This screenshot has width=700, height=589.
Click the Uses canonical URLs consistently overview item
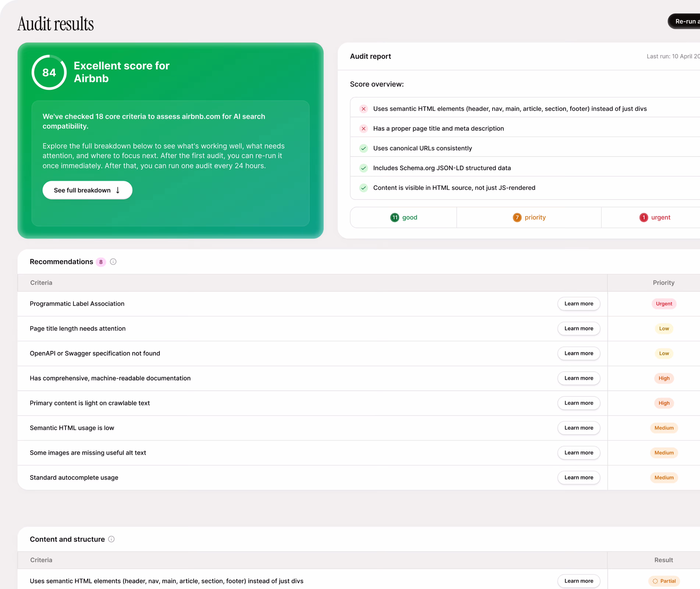[x=422, y=148]
